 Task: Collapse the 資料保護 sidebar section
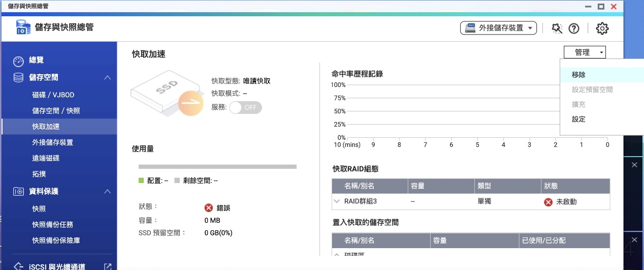coord(107,192)
